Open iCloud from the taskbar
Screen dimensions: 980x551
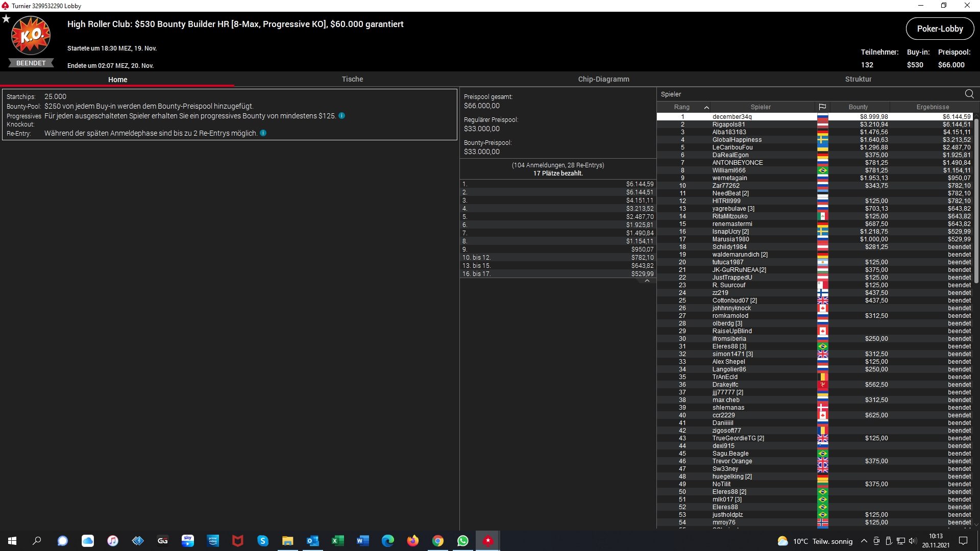click(x=88, y=541)
